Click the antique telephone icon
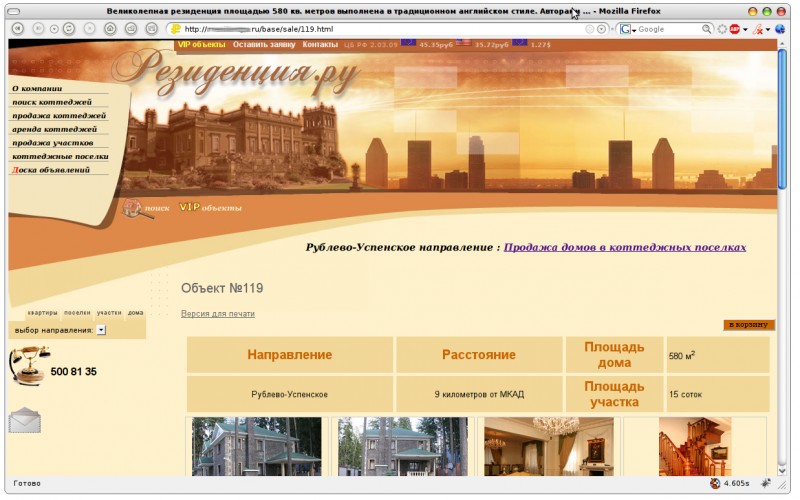The height and width of the screenshot is (500, 800). click(25, 365)
